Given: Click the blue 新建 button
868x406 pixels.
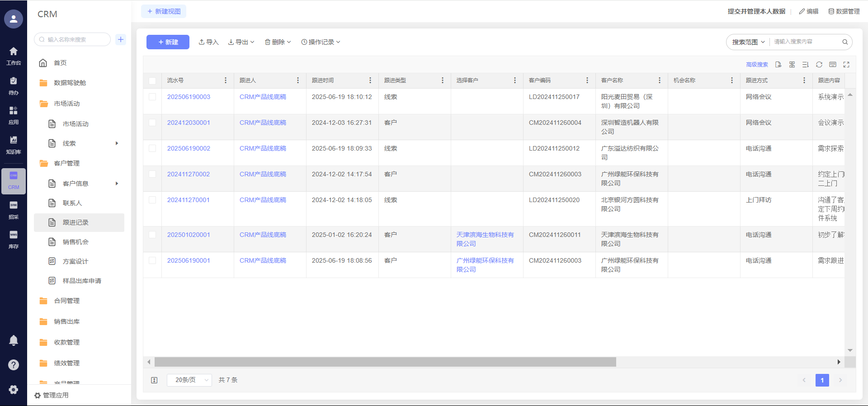Looking at the screenshot, I should click(168, 42).
